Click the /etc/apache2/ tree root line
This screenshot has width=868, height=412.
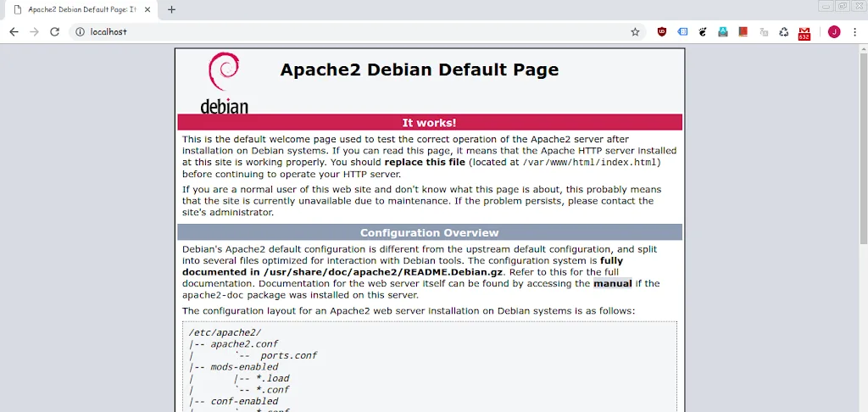point(225,333)
